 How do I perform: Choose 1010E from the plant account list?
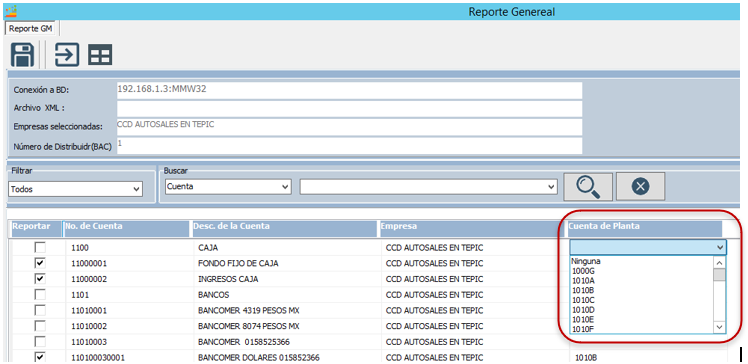[583, 319]
